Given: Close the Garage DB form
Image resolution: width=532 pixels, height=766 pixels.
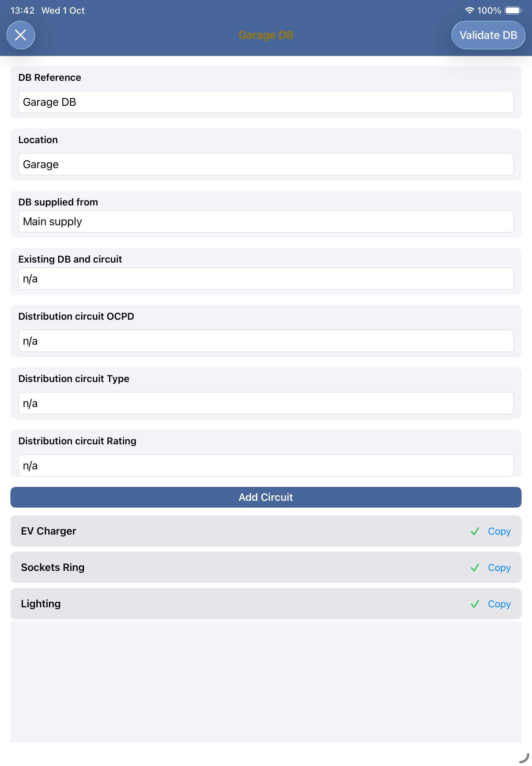Looking at the screenshot, I should (21, 35).
